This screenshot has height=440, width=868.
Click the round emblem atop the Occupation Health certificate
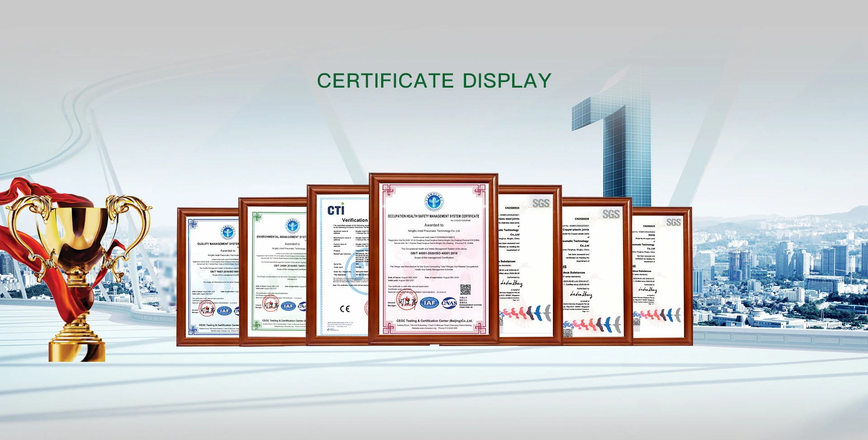pos(434,201)
